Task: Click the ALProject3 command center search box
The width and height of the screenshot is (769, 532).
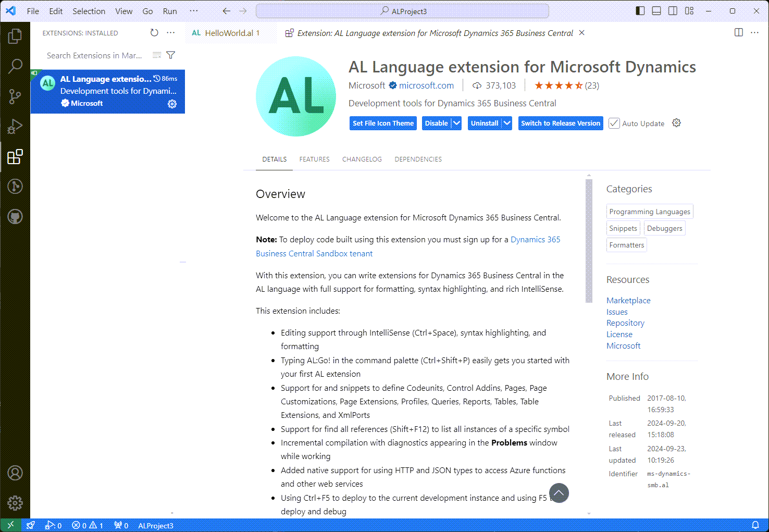Action: coord(403,11)
